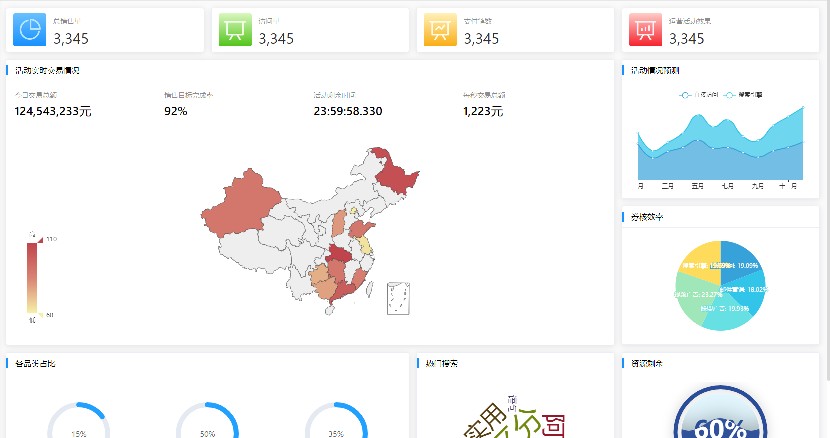Click the green presentation board icon
The image size is (830, 438).
[235, 30]
